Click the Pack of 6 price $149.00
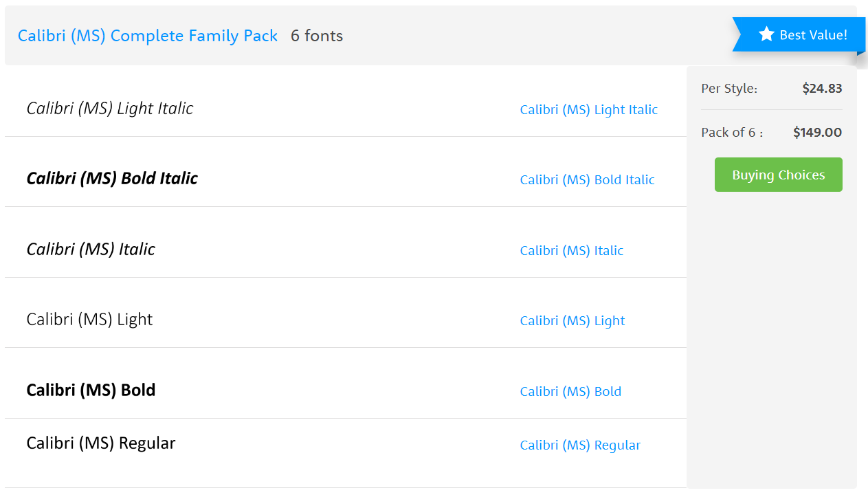The width and height of the screenshot is (868, 497). [x=817, y=133]
